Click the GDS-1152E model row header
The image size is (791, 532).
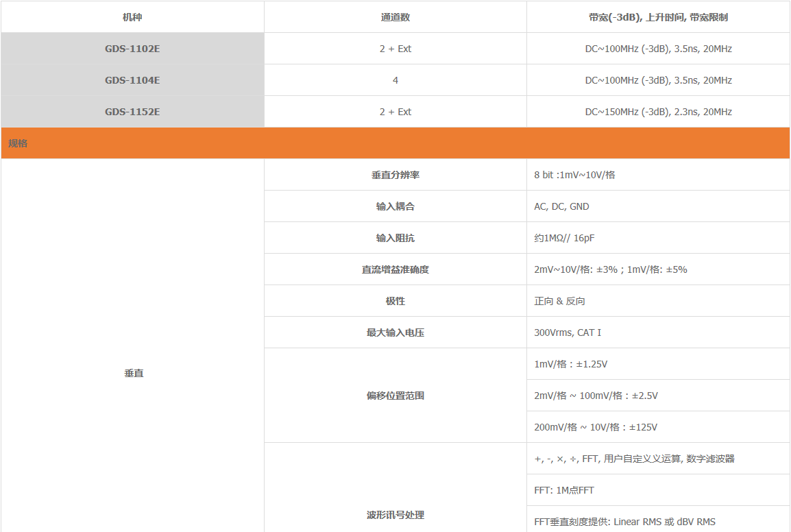tap(132, 112)
